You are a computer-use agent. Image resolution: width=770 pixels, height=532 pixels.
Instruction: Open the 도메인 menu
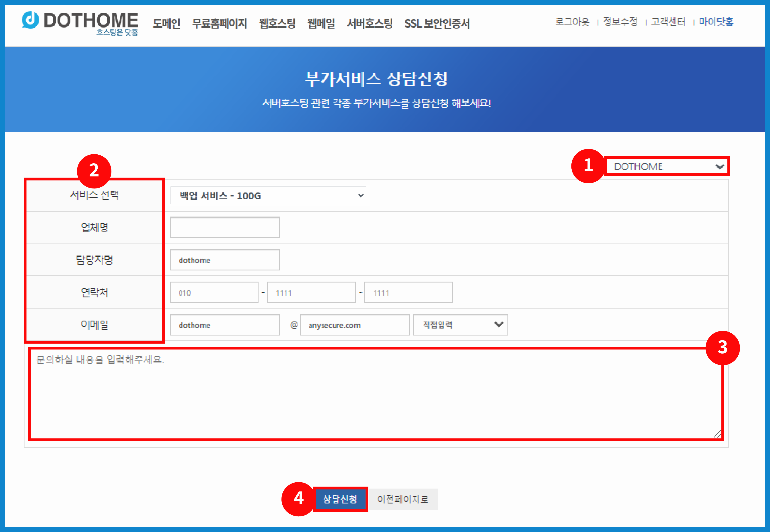tap(166, 23)
